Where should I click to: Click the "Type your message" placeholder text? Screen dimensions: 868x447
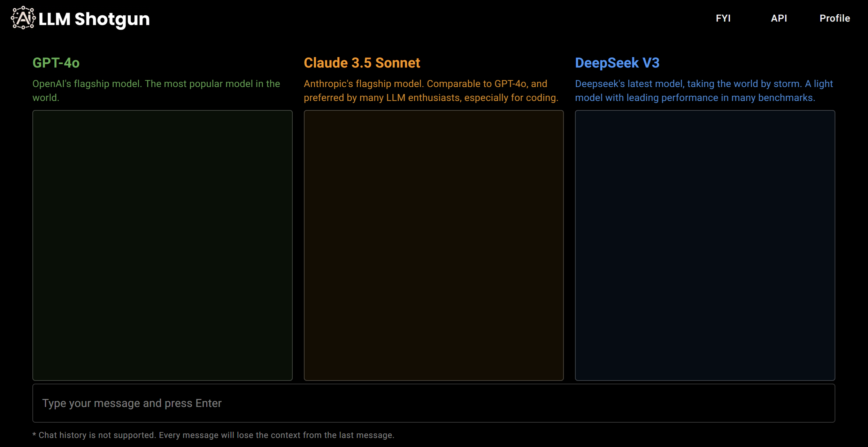pyautogui.click(x=132, y=403)
